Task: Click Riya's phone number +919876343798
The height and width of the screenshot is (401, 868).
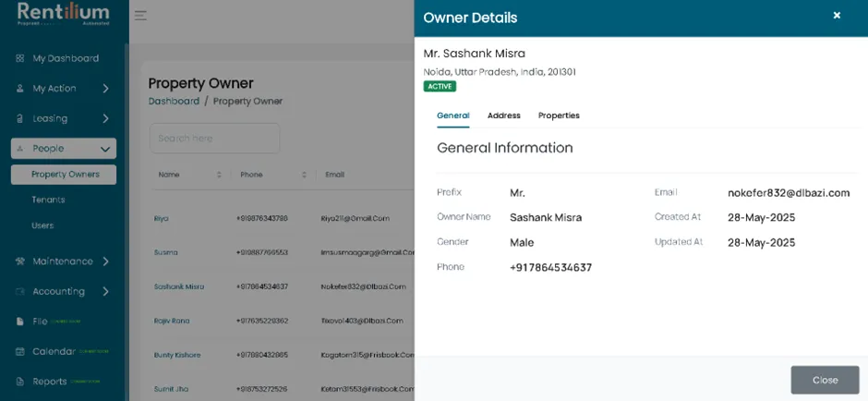Action: pos(262,219)
